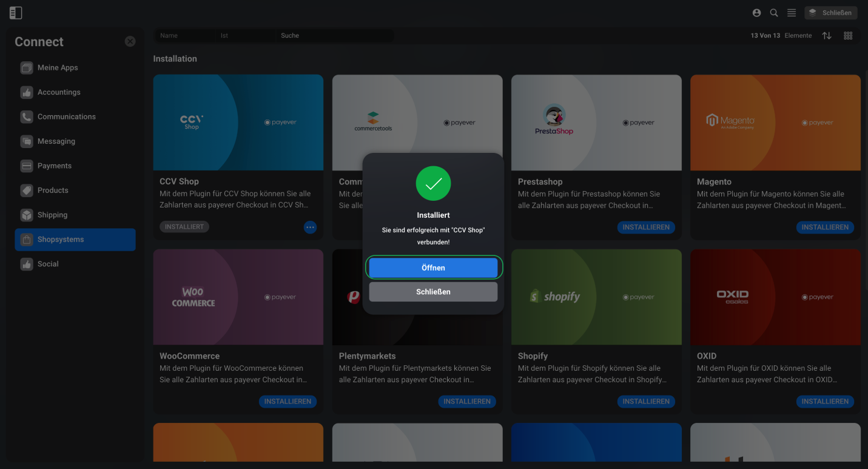This screenshot has height=469, width=868.
Task: Click the top Schließen button
Action: click(x=831, y=13)
